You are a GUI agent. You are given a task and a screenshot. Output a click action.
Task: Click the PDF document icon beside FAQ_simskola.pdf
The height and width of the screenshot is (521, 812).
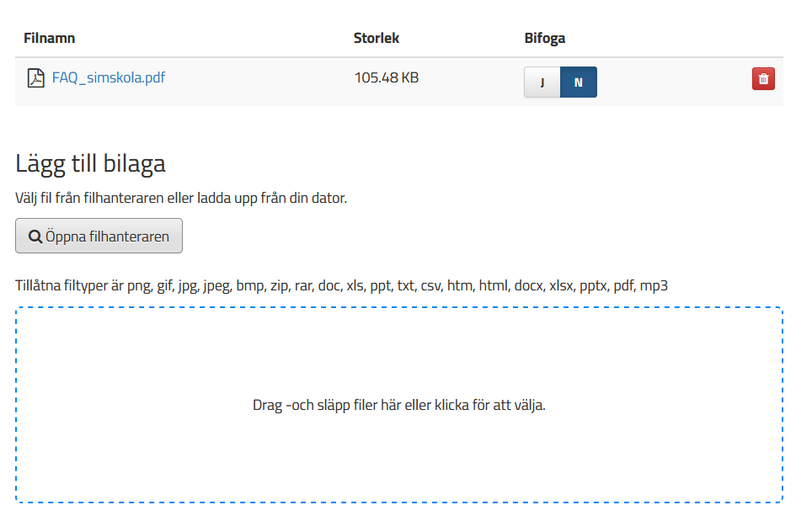(x=35, y=78)
